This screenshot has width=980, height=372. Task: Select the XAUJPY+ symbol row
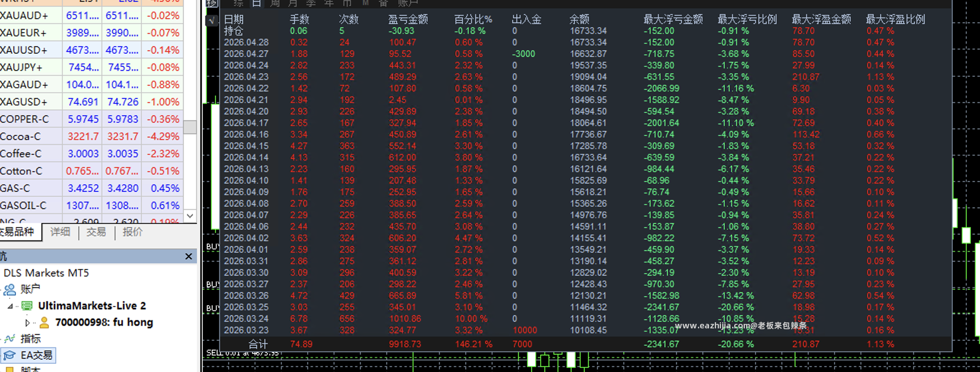click(x=91, y=67)
